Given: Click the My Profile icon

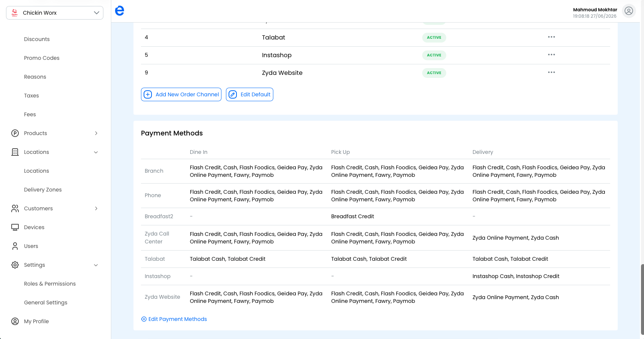Looking at the screenshot, I should pyautogui.click(x=15, y=321).
